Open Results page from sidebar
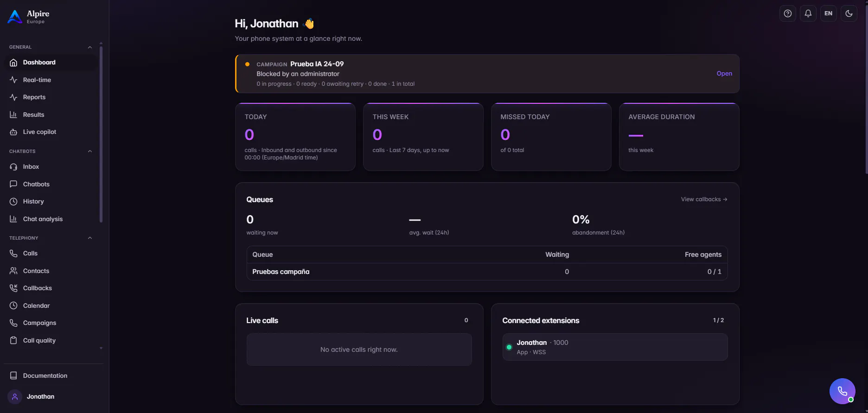Screen dimensions: 868x413 click(51, 114)
